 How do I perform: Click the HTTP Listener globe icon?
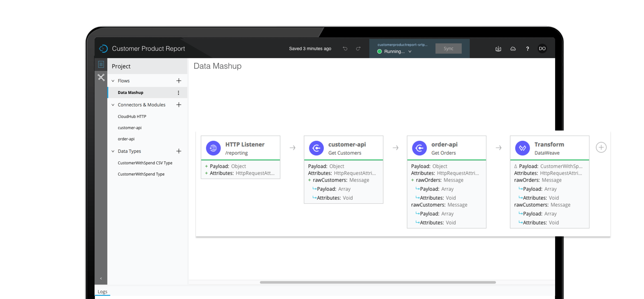point(213,148)
